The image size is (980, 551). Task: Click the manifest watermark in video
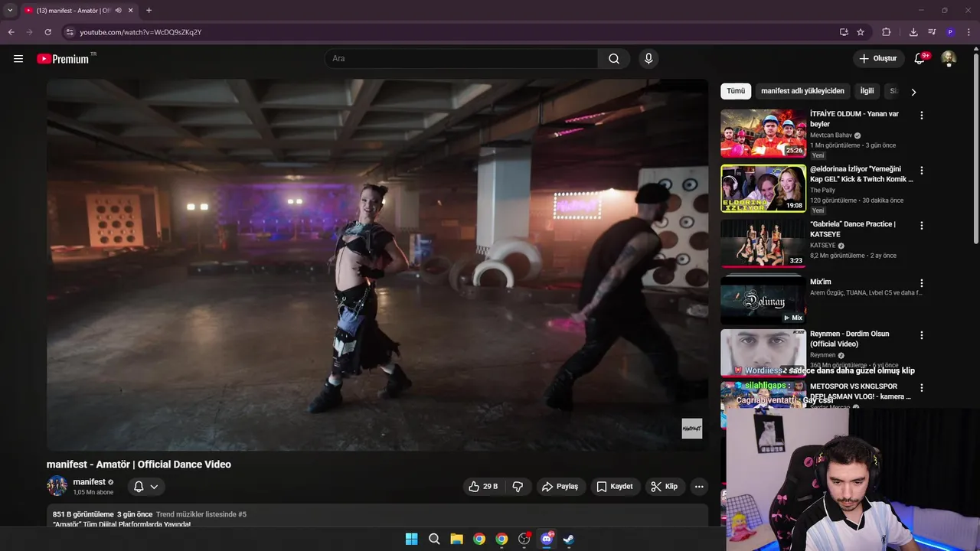tap(692, 429)
